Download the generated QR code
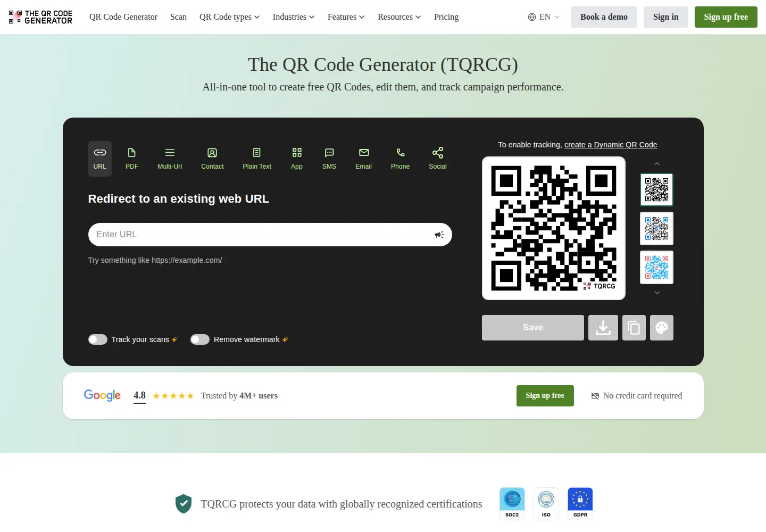The width and height of the screenshot is (766, 532). (x=603, y=328)
